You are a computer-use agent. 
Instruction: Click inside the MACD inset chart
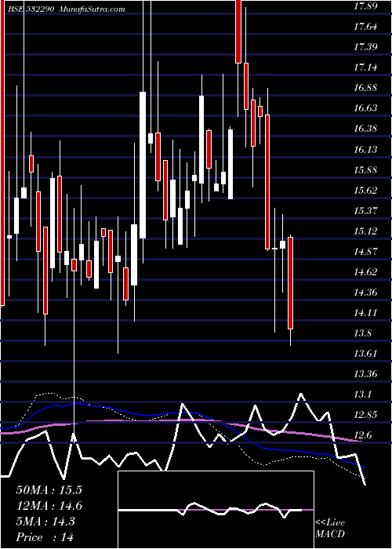tap(216, 510)
